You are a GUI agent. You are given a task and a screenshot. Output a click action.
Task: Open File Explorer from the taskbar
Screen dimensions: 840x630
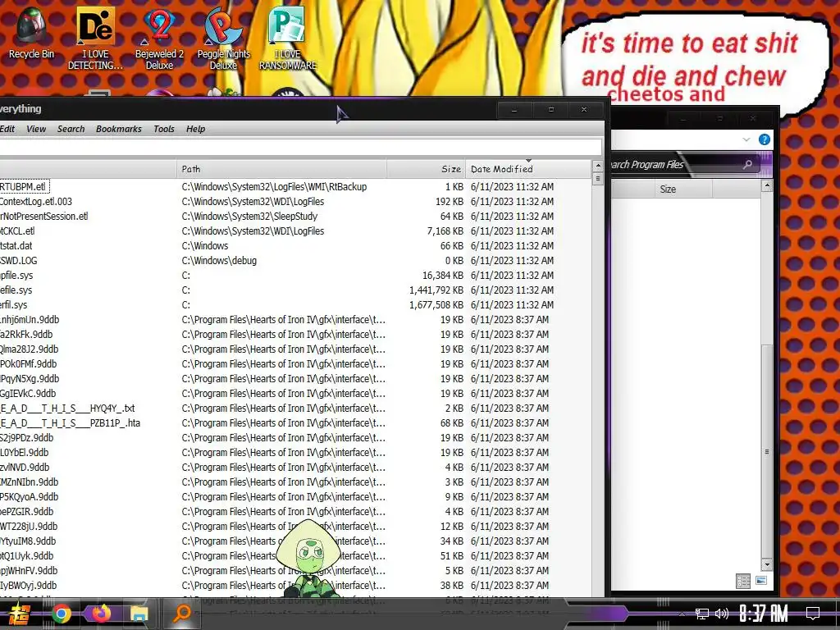139,614
